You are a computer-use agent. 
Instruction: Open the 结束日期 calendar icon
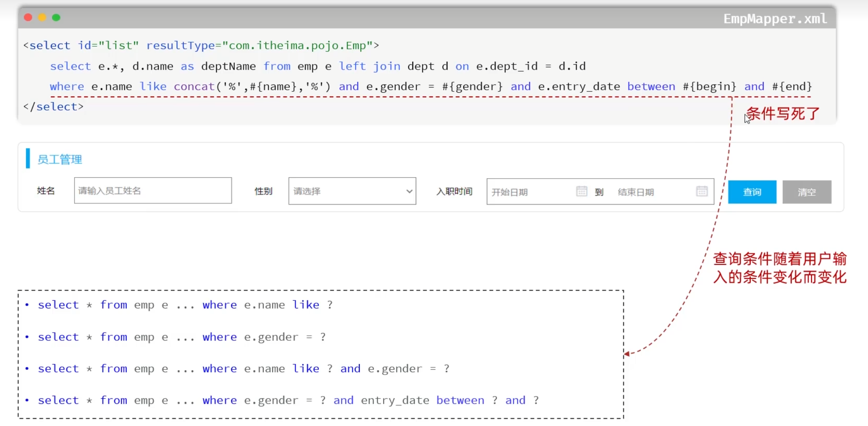click(702, 191)
